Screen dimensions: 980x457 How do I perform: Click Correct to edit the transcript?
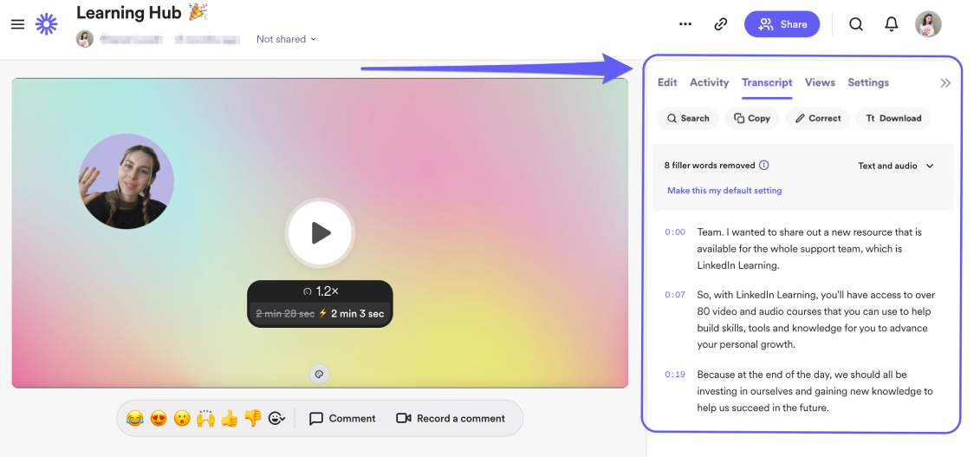click(x=817, y=118)
